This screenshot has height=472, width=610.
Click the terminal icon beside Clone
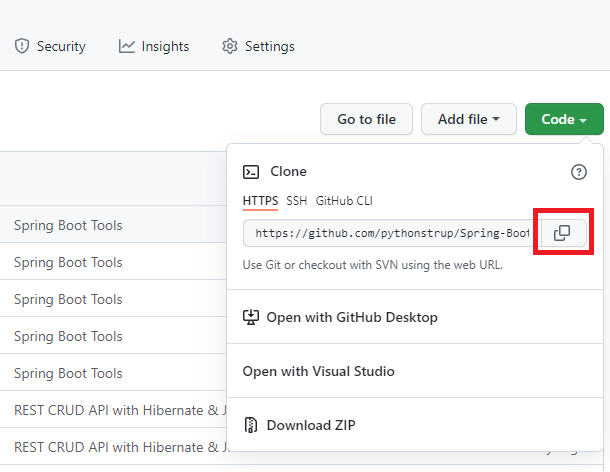point(251,172)
